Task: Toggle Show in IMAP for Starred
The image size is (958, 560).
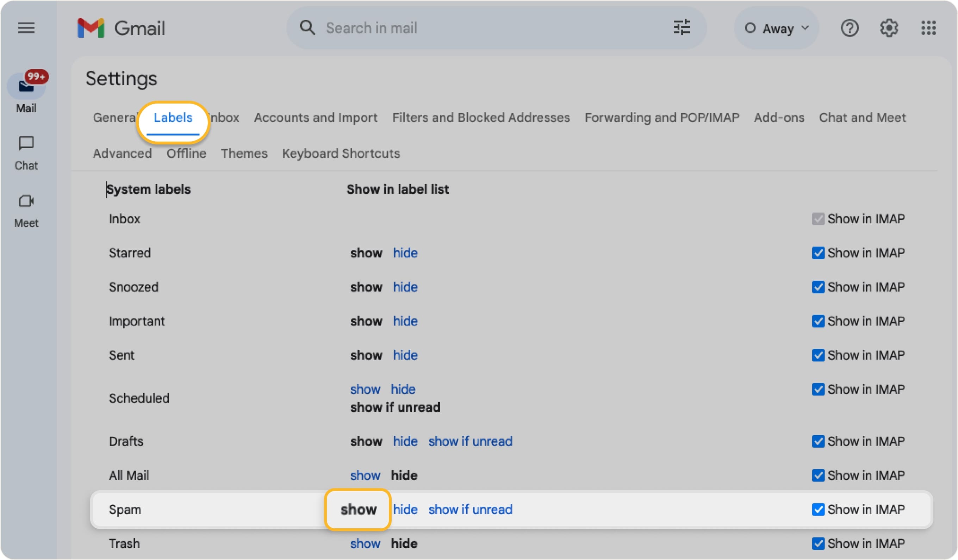Action: 818,253
